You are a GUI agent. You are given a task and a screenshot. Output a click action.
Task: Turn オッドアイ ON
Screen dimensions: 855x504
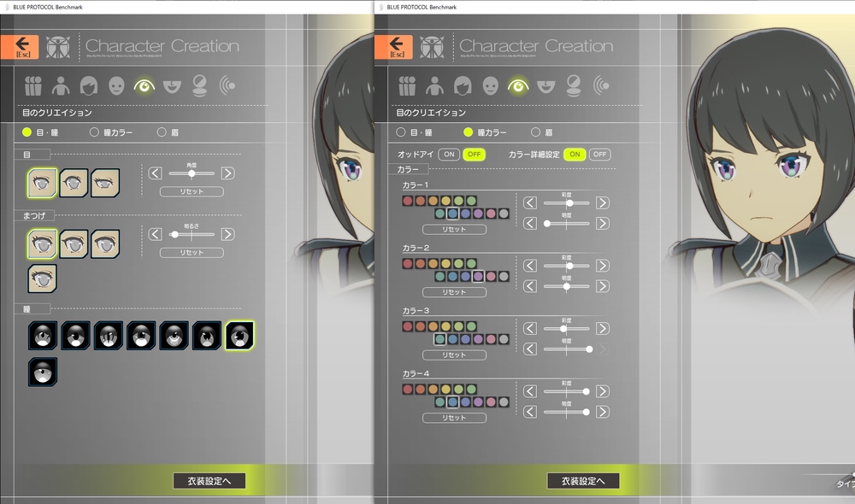[x=450, y=155]
